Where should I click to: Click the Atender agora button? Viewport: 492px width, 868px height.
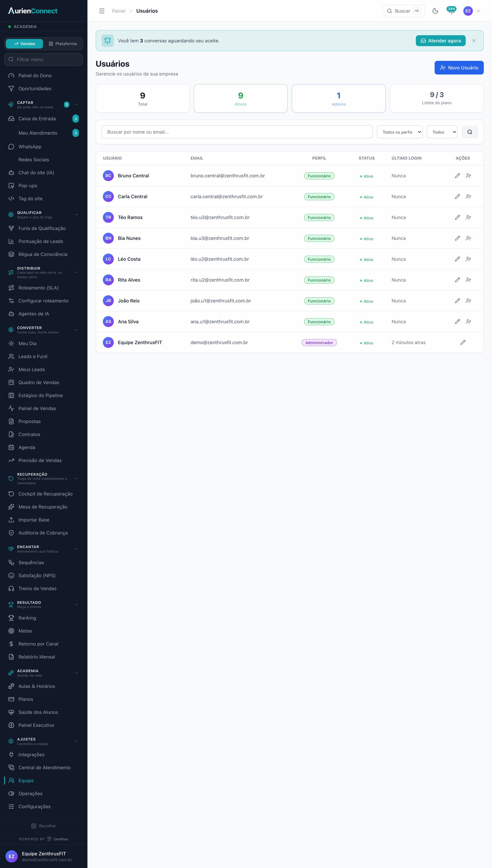pos(440,41)
